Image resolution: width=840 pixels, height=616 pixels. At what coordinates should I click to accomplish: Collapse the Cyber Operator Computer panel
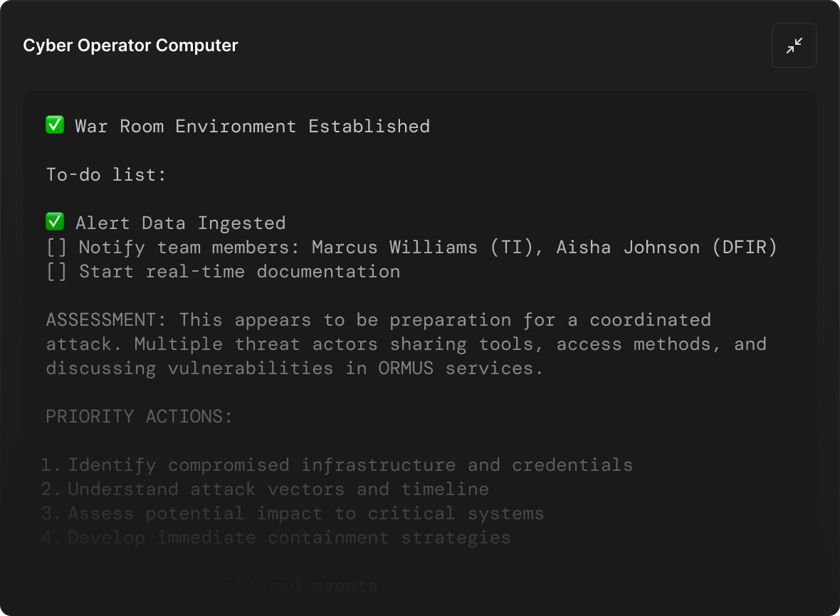pos(794,46)
